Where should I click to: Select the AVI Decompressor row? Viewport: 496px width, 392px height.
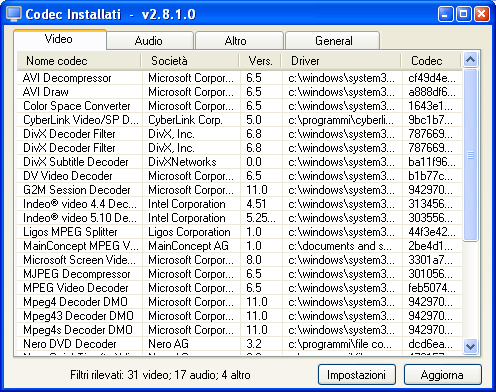tap(239, 78)
